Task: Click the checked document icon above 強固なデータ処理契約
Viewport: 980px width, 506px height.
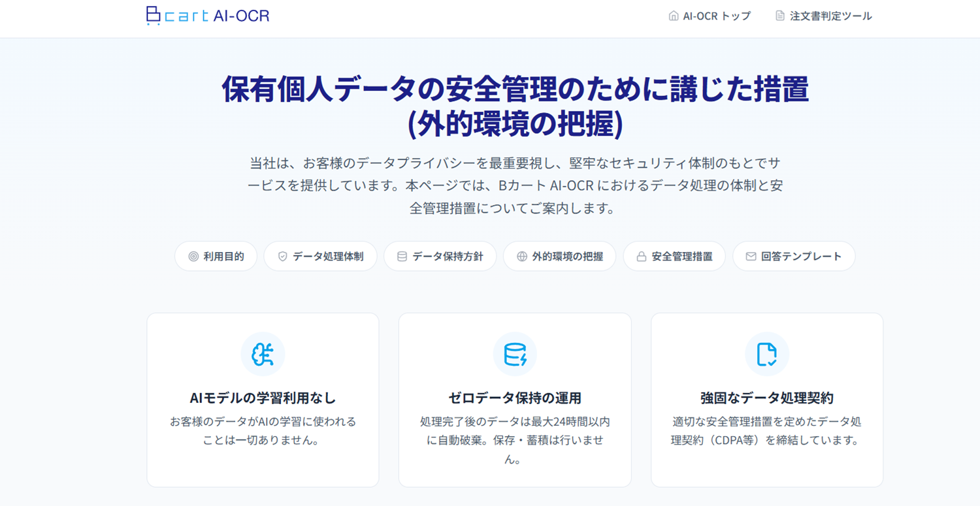Action: pos(766,354)
